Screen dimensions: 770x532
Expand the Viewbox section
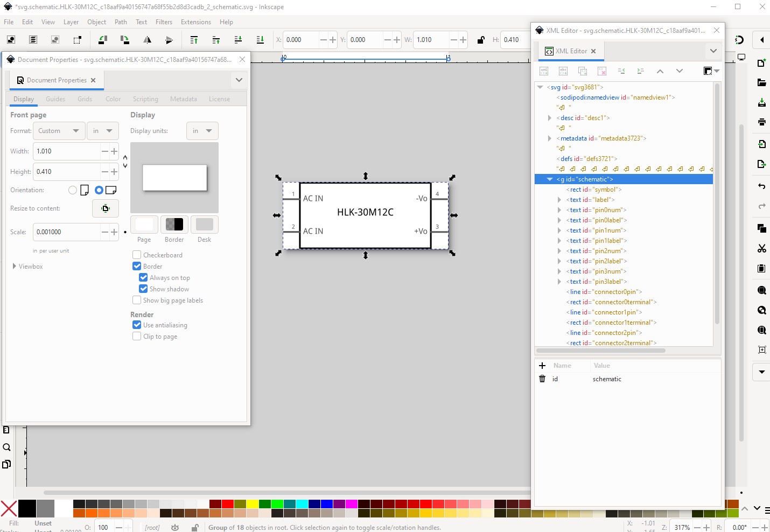[14, 267]
